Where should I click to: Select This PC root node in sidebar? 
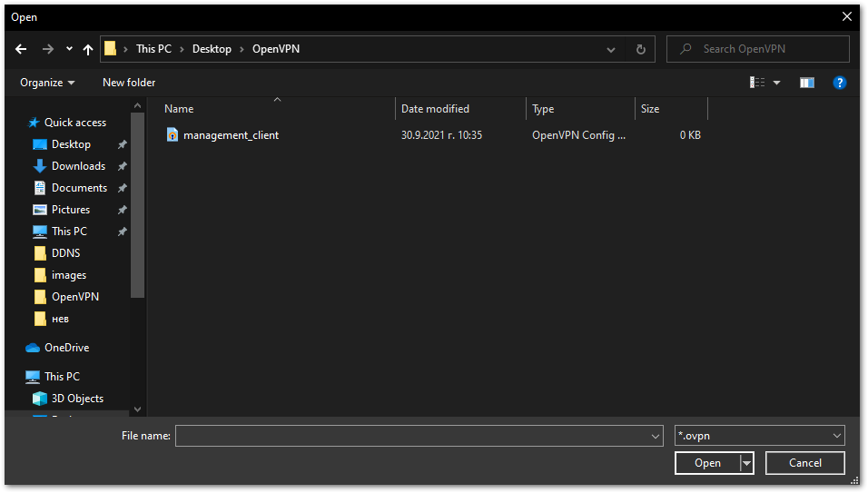(62, 376)
